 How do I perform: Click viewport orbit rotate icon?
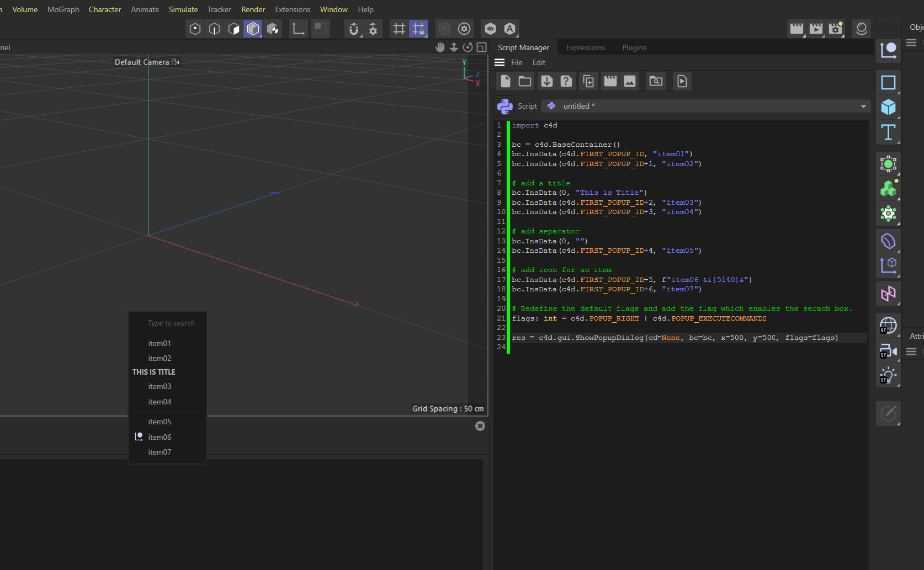point(468,47)
